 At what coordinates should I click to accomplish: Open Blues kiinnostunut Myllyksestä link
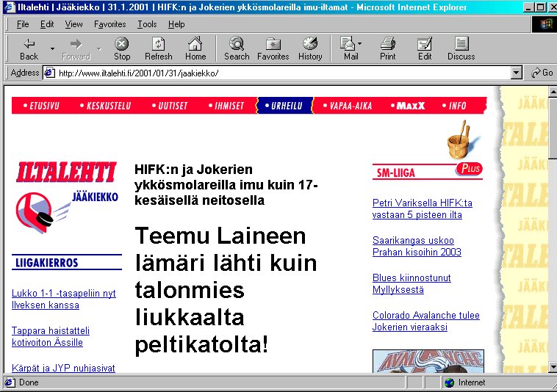[412, 283]
